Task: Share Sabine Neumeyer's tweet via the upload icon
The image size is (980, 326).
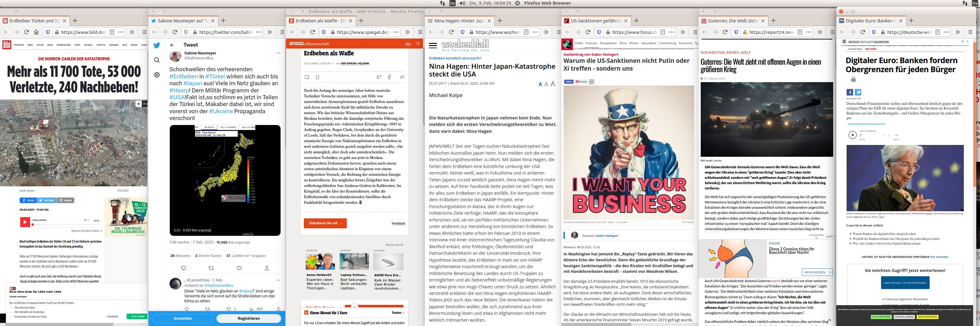Action: pos(267,268)
